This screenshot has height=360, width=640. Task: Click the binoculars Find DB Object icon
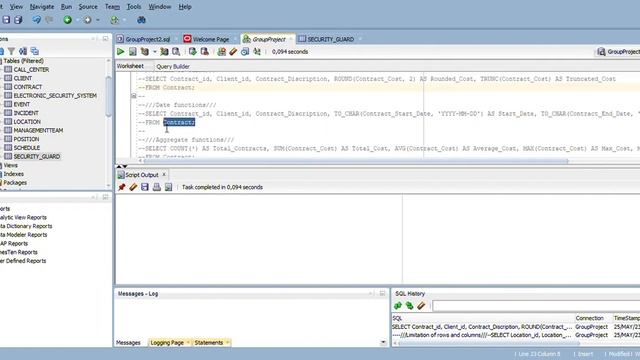[141, 20]
